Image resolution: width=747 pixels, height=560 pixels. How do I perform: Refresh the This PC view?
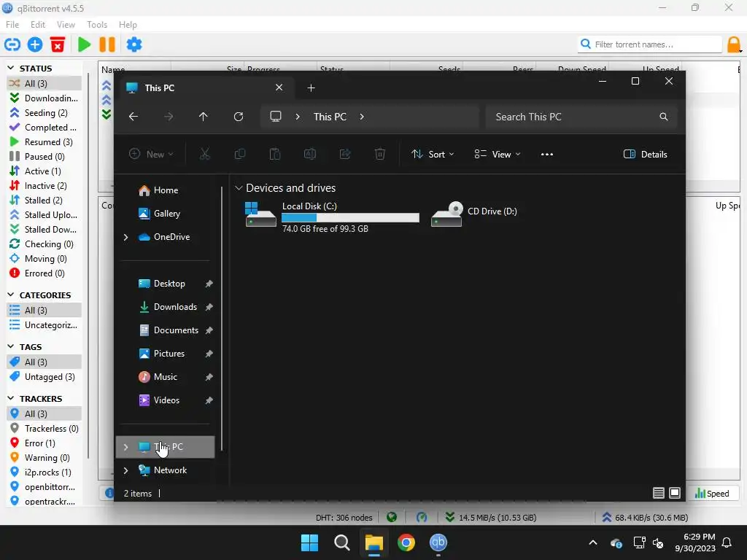239,117
